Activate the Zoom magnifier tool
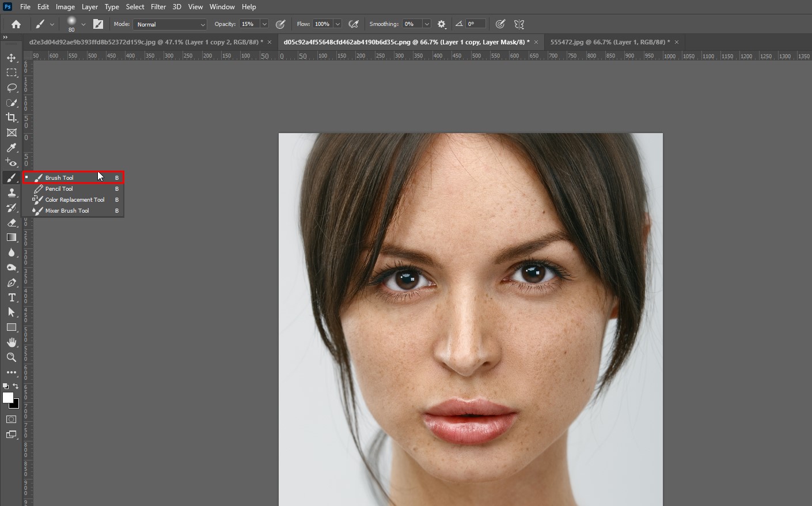This screenshot has height=506, width=812. pyautogui.click(x=12, y=357)
